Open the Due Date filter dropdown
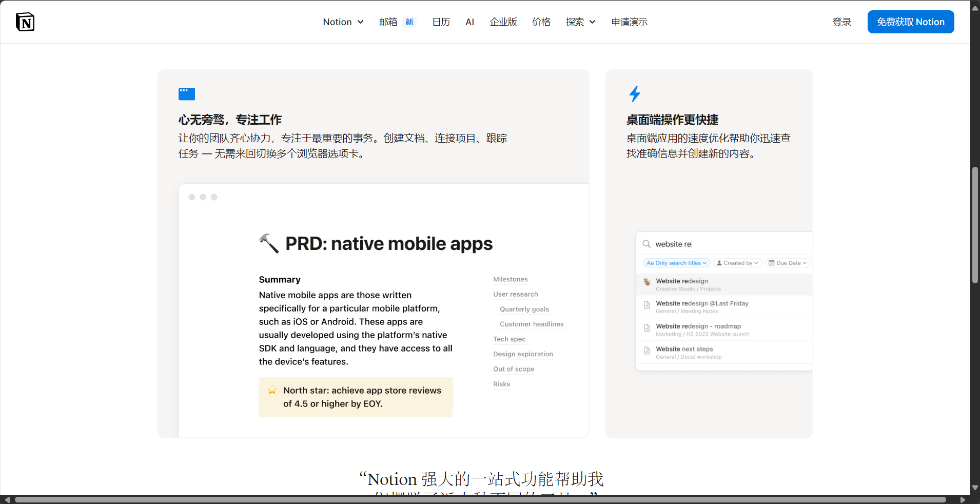The image size is (980, 504). 788,263
